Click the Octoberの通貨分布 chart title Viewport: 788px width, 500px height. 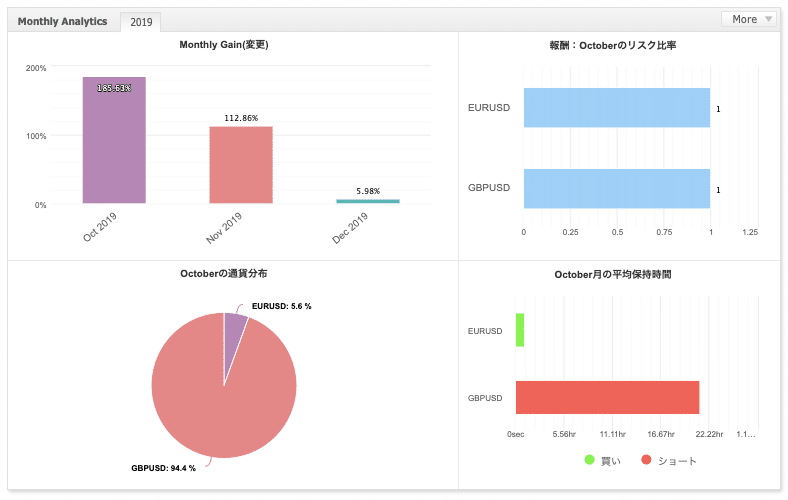(x=224, y=273)
